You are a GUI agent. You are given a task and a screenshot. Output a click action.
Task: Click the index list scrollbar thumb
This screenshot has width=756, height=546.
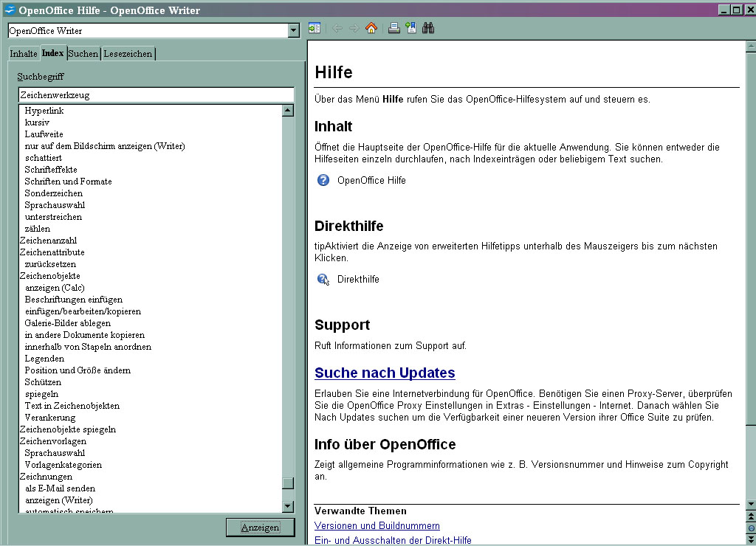tap(288, 483)
